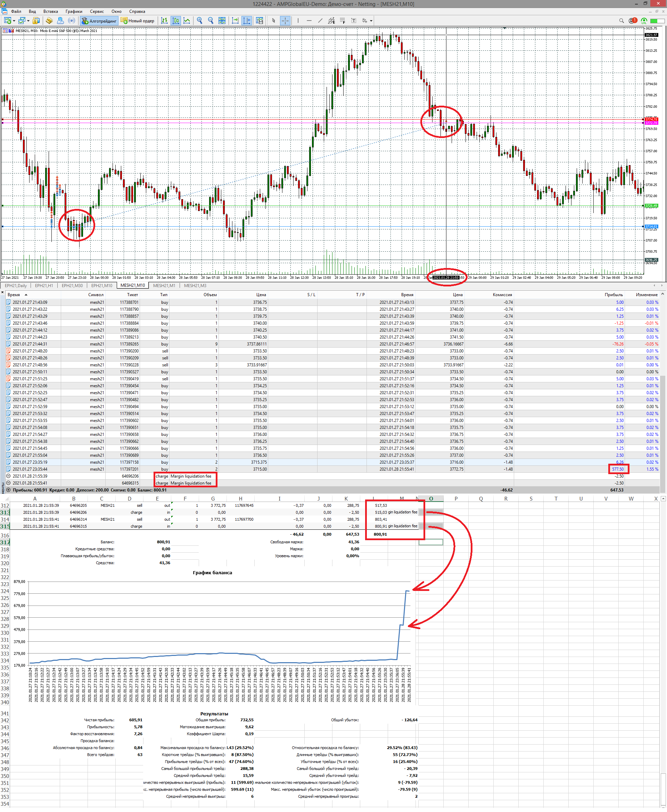Click the green connection status bar indicator
The width and height of the screenshot is (667, 812).
click(657, 21)
